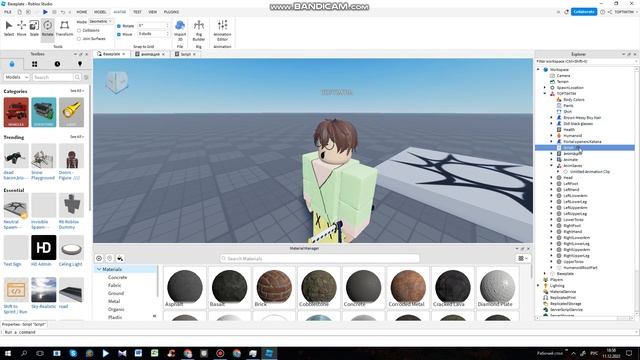Viewport: 640px width, 360px height.
Task: Open the PLUGINS ribbon tab
Action: (171, 12)
